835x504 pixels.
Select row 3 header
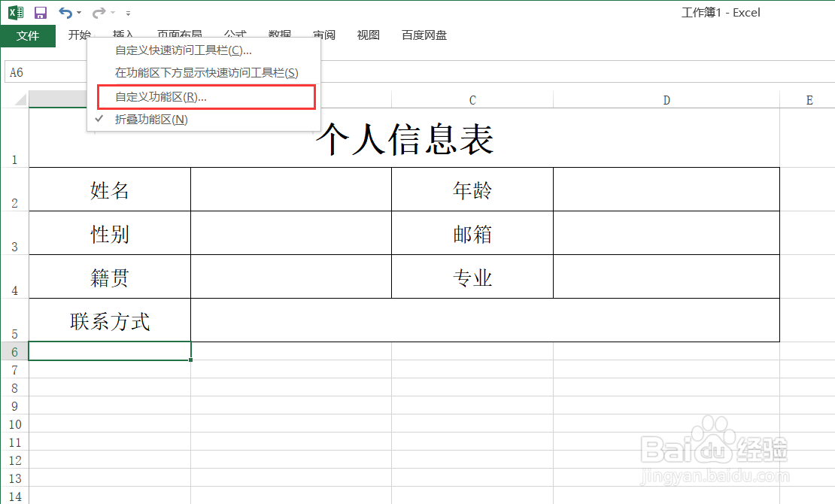(14, 233)
